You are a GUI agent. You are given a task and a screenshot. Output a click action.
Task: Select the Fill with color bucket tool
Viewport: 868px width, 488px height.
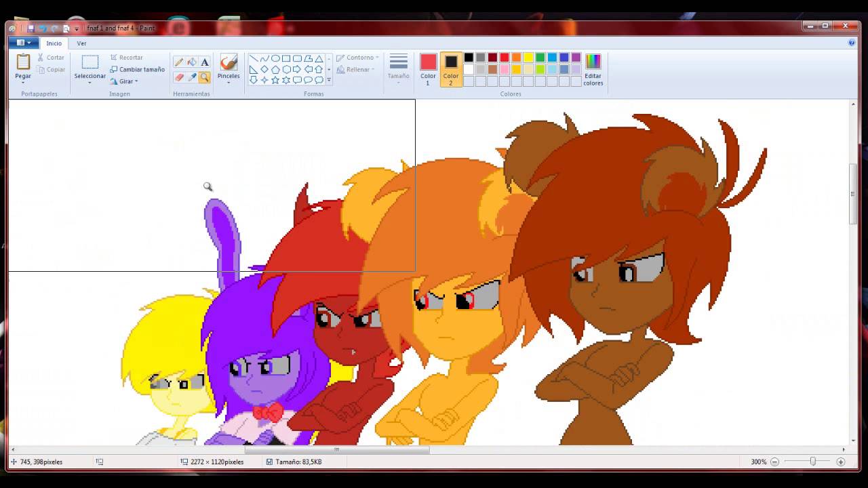point(192,62)
